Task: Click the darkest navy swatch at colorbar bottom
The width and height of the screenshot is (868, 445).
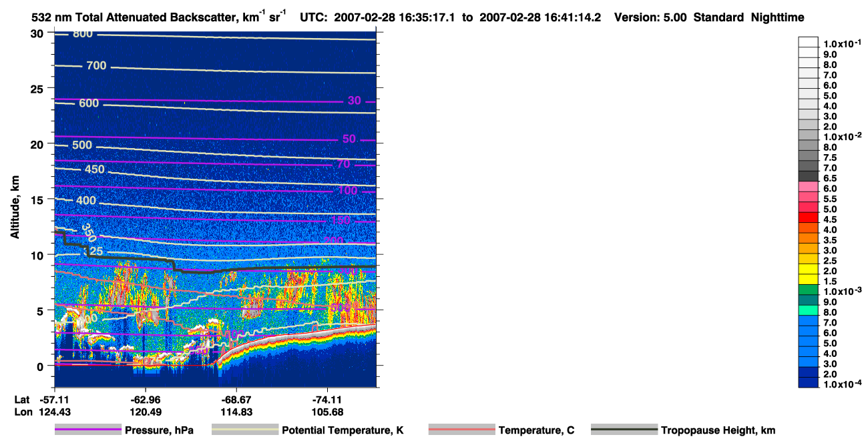Action: [x=809, y=382]
